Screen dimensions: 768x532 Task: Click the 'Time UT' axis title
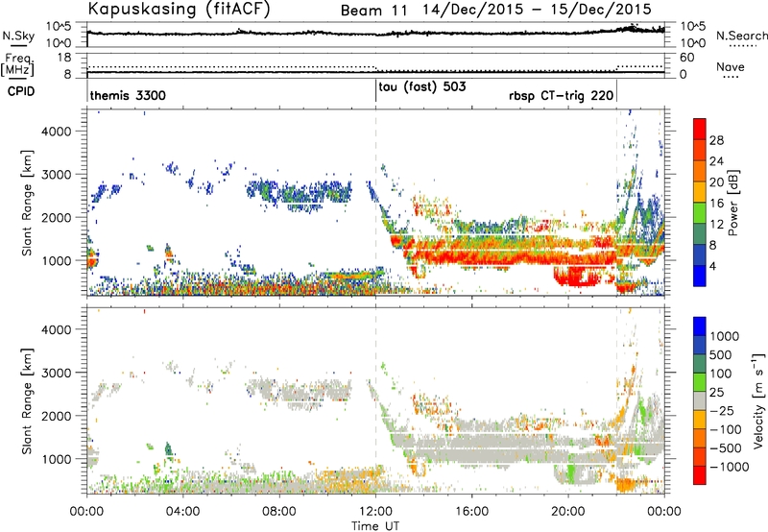pos(375,525)
